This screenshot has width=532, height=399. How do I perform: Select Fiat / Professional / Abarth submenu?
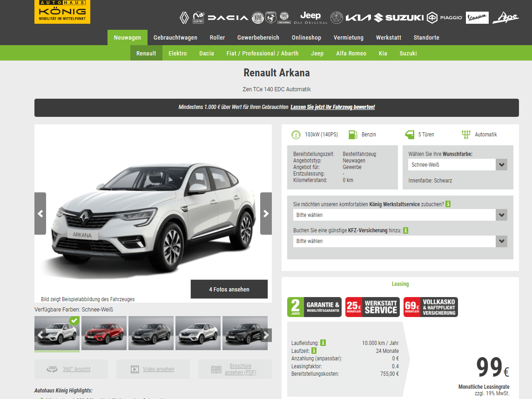point(263,53)
